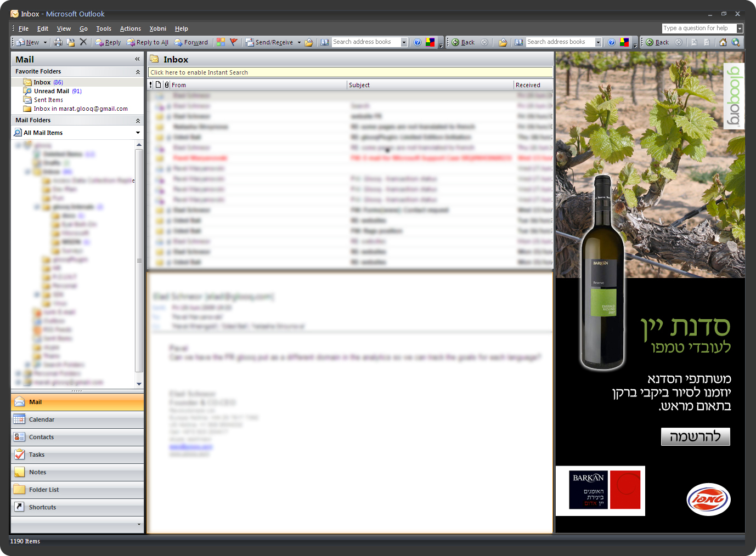Click the Move to Folder toolbar icon

(x=71, y=42)
